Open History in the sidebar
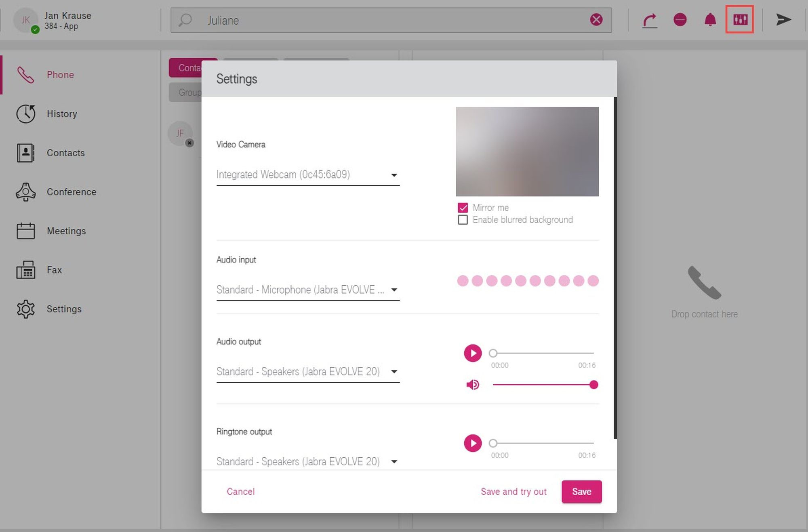808x532 pixels. pyautogui.click(x=61, y=114)
